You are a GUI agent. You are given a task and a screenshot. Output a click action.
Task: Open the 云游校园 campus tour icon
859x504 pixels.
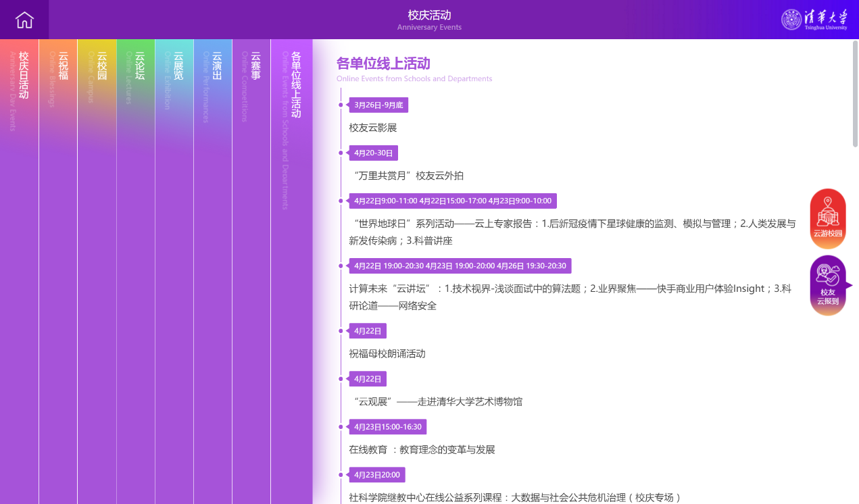click(828, 219)
